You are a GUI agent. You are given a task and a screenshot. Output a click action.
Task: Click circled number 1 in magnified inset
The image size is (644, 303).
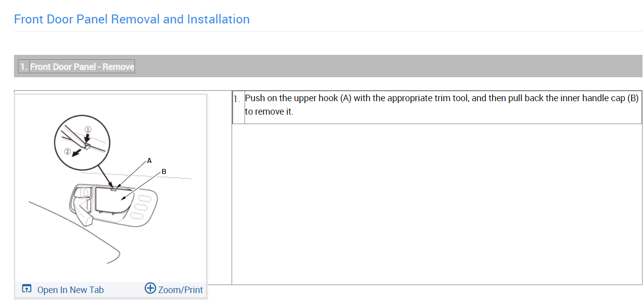pyautogui.click(x=88, y=129)
